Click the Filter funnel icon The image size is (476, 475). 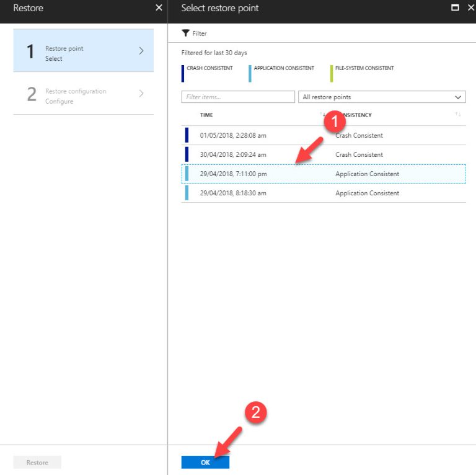185,33
